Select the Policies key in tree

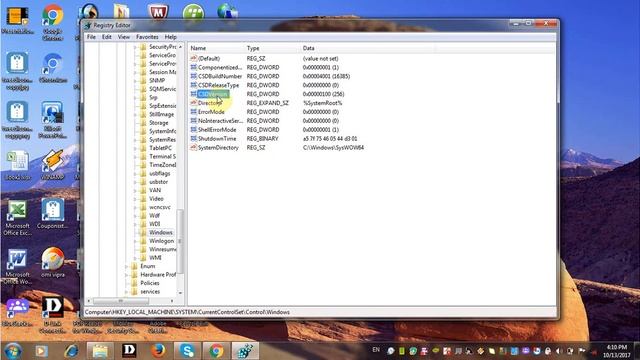point(150,283)
